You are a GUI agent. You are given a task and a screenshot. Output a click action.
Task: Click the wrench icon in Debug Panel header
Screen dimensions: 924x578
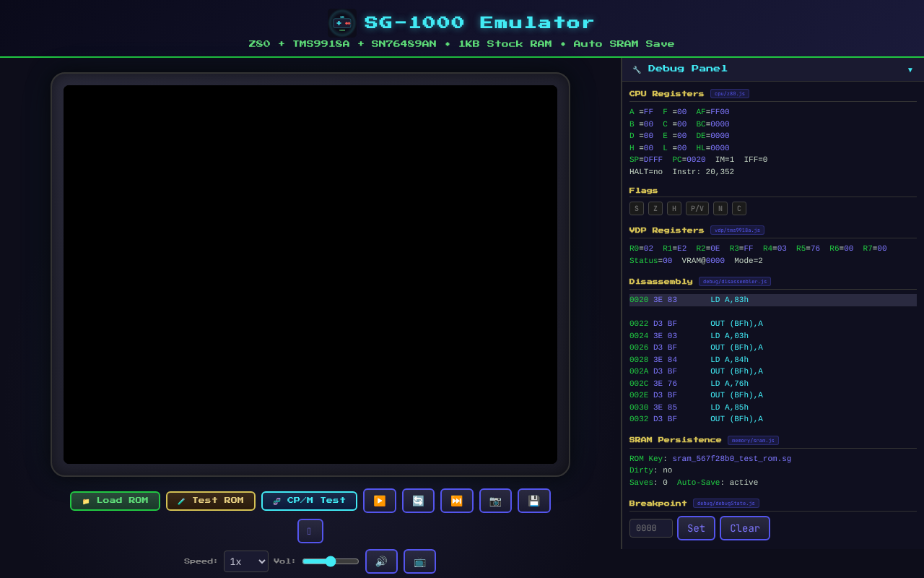pos(637,69)
